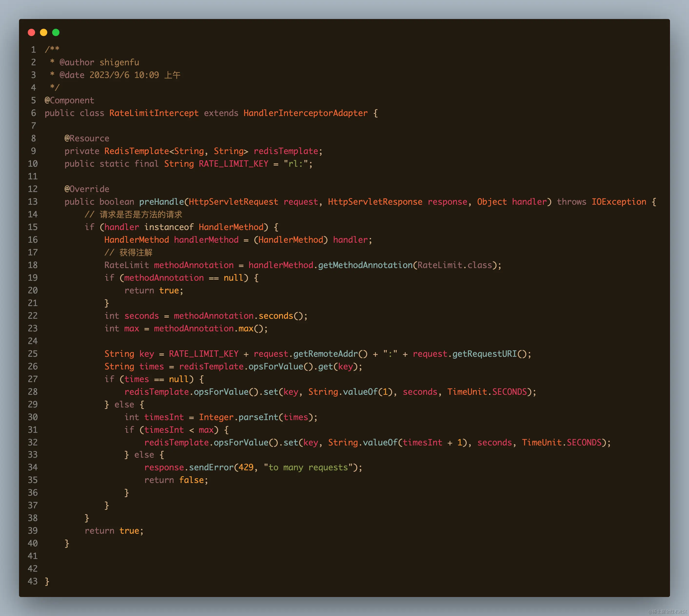
Task: Click the watermark text at bottom right
Action: pos(667,612)
